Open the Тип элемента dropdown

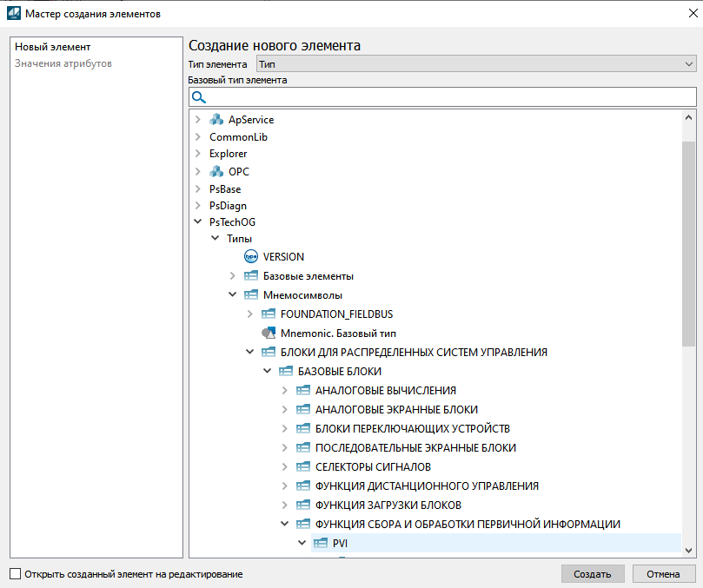(x=474, y=64)
